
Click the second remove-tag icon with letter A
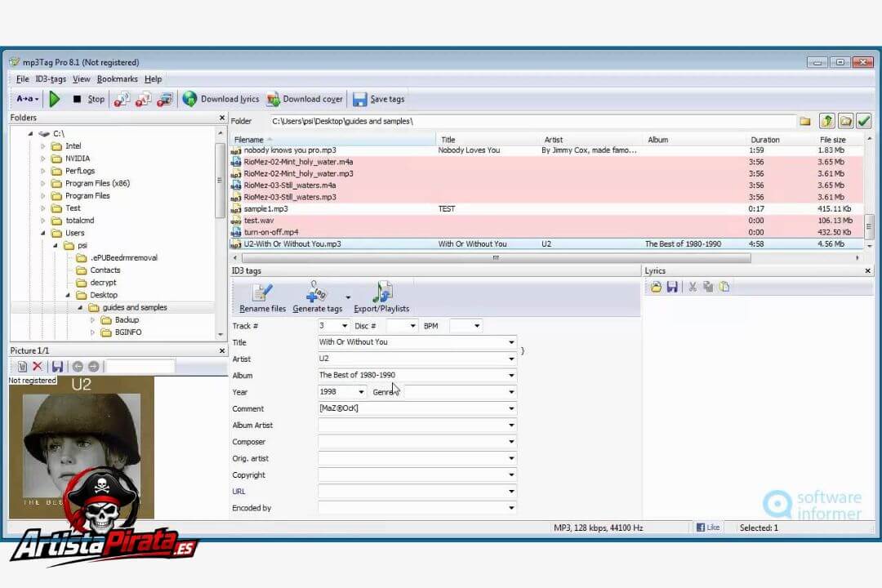tap(143, 99)
